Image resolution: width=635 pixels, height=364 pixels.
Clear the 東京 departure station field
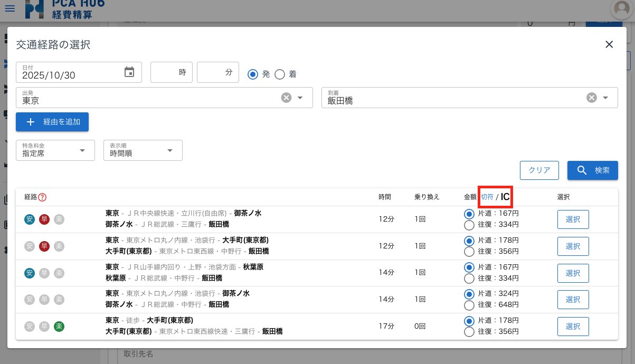point(286,98)
